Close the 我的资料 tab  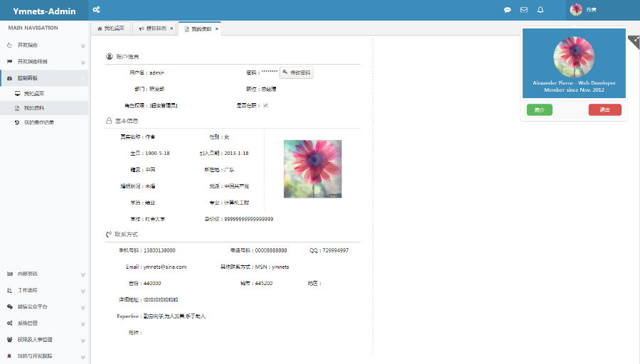(x=217, y=29)
